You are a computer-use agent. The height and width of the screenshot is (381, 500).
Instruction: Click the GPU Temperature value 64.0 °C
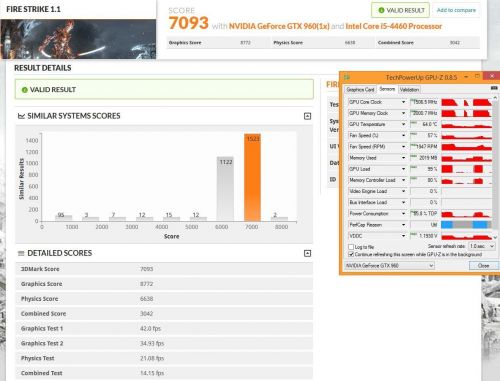430,124
